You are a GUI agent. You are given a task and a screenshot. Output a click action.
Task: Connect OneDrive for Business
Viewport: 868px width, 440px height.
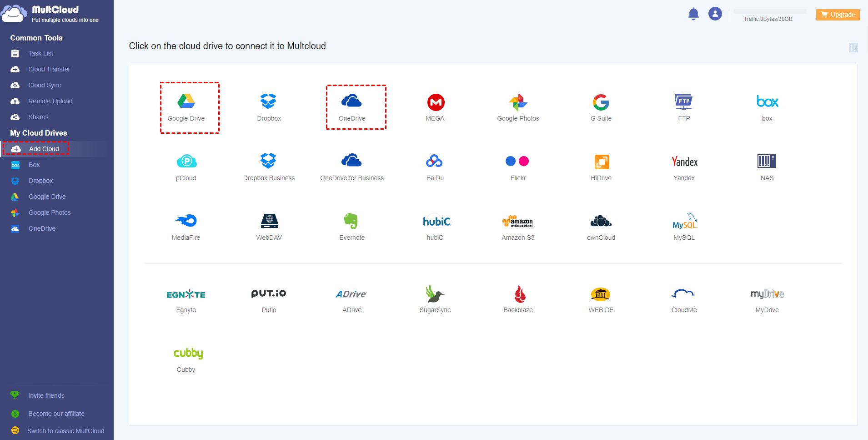coord(351,166)
